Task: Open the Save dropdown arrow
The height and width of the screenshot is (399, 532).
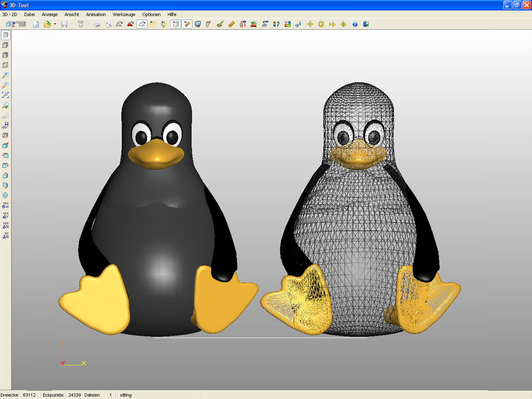Action: click(x=71, y=24)
